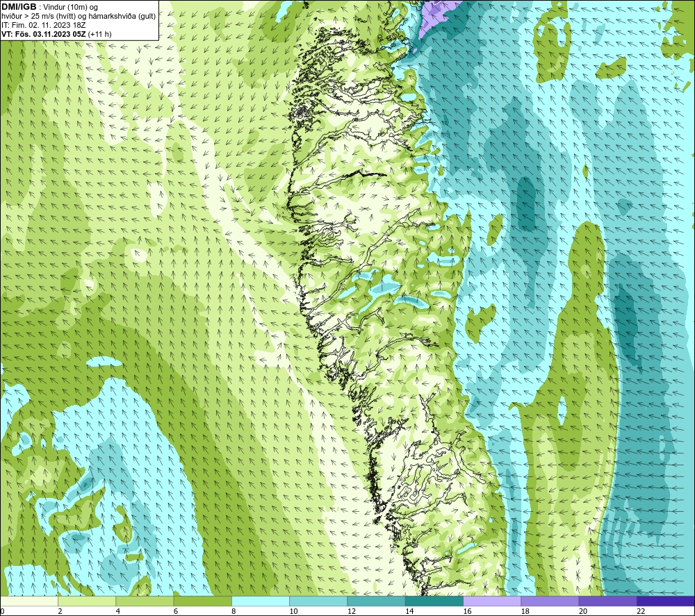Click the medium purple 18–20 m/s legend swatch
Screen dimensions: 695x616
point(550,601)
